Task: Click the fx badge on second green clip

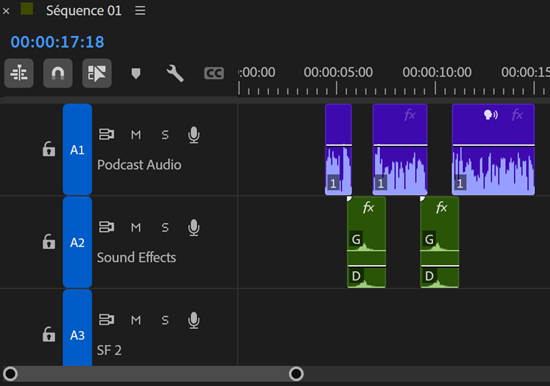Action: coord(442,207)
